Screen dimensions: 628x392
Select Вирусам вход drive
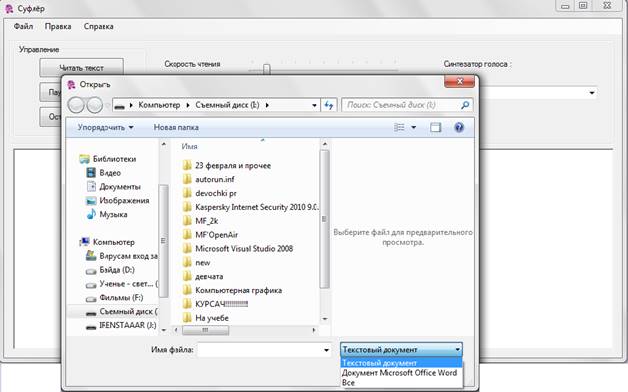122,256
